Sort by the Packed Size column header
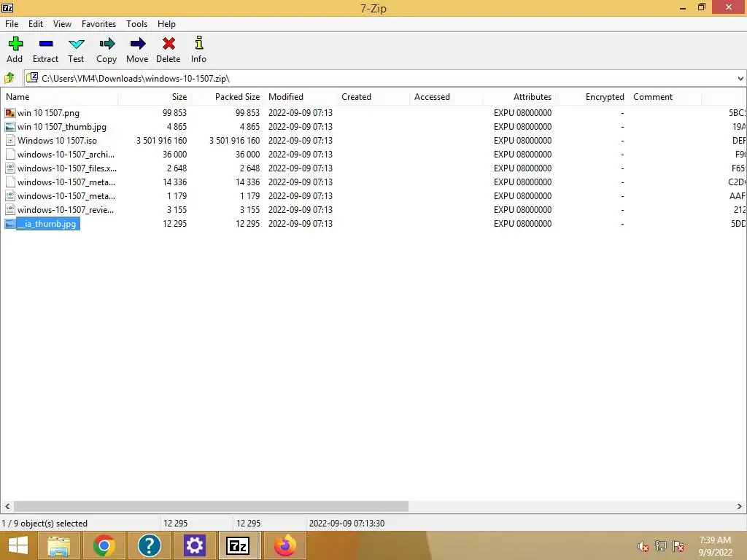The width and height of the screenshot is (747, 560). pyautogui.click(x=228, y=97)
